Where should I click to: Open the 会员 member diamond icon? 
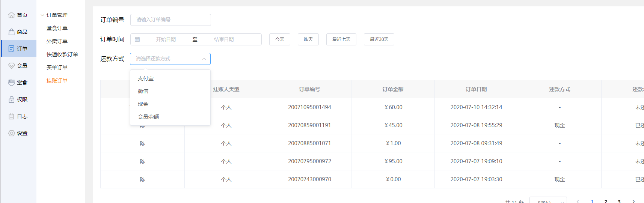12,66
